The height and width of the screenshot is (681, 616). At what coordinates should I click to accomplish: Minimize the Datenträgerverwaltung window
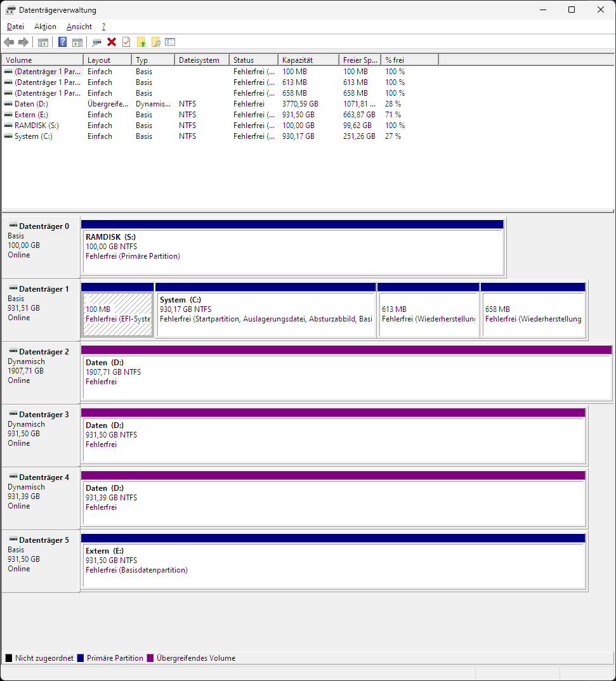point(543,10)
